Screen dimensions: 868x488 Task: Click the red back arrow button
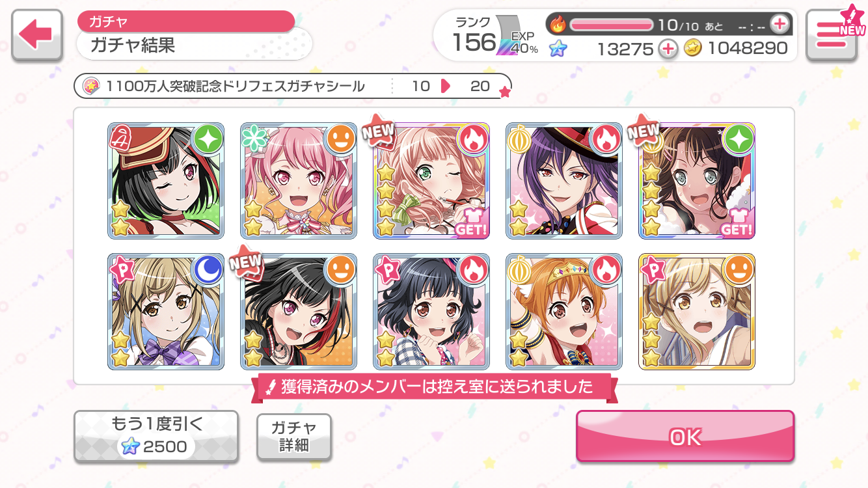[37, 36]
